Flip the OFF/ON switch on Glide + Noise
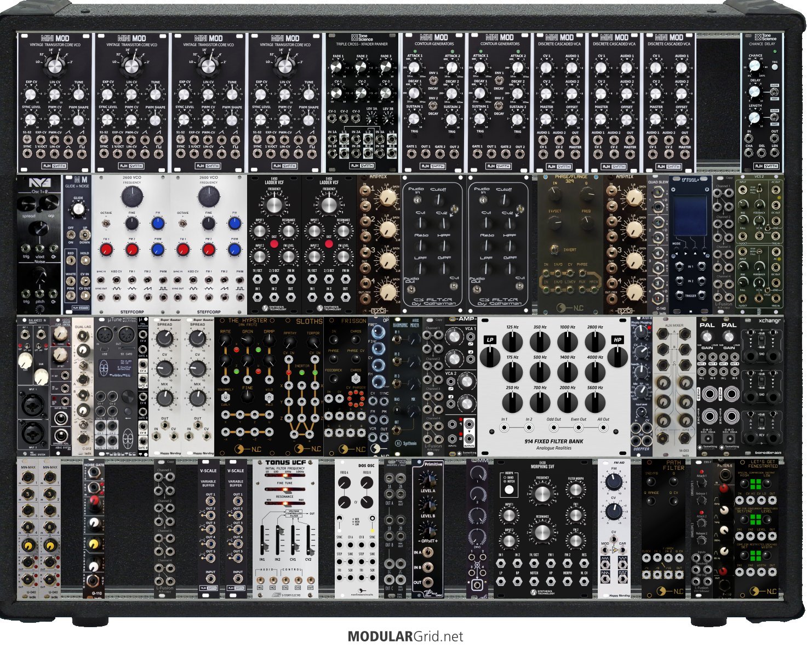Viewport: 812px width, 648px height. click(71, 234)
